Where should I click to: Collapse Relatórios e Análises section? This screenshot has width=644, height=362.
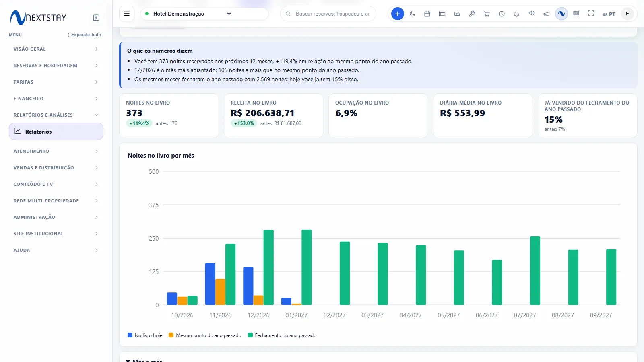(x=56, y=115)
